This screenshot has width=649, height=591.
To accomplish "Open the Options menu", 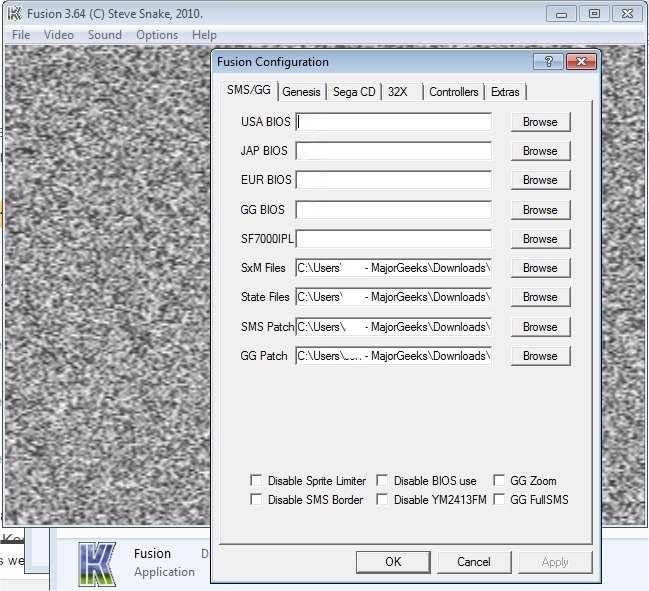I will pyautogui.click(x=157, y=35).
